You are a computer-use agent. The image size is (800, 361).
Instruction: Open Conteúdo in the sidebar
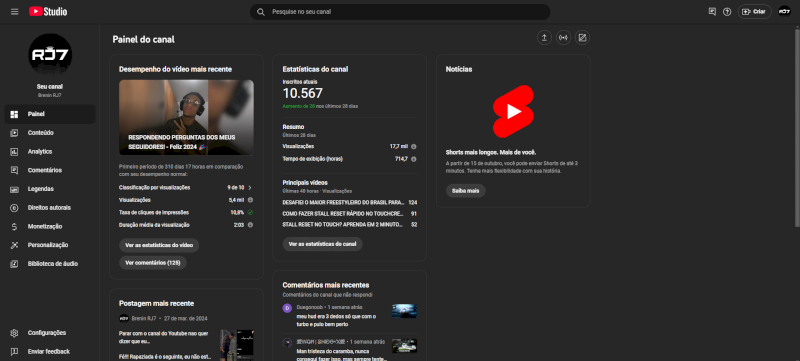tap(50, 133)
